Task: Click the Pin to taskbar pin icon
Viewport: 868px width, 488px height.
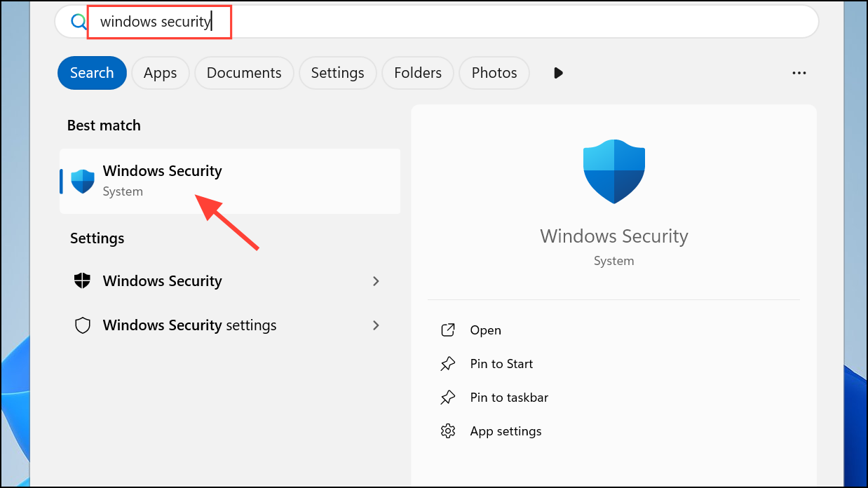Action: pos(449,397)
